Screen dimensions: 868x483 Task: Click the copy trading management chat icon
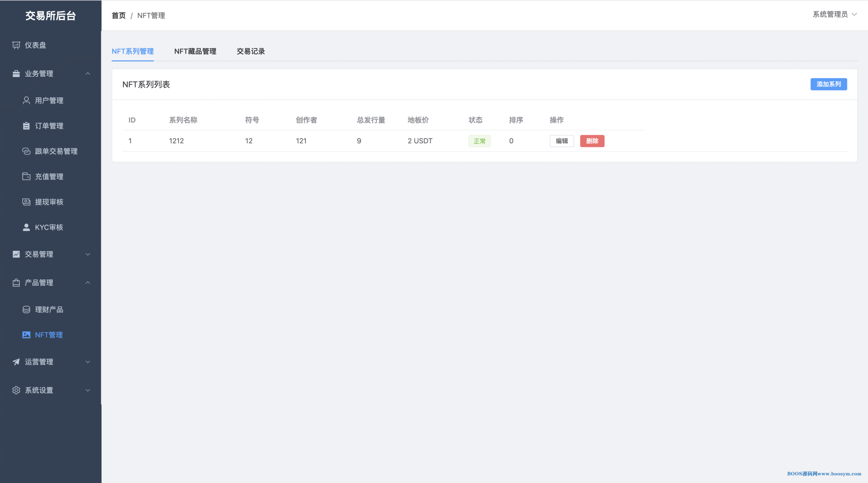(26, 151)
